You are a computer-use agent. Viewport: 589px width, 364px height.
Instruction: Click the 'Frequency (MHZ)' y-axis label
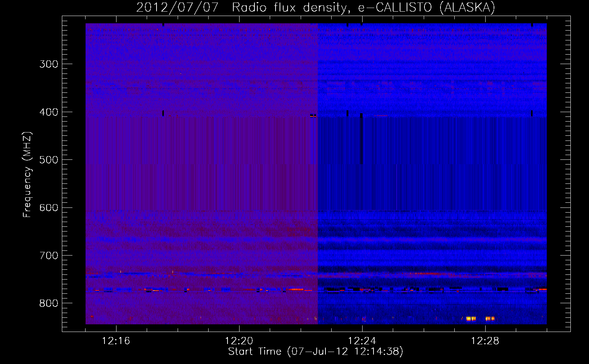27,175
